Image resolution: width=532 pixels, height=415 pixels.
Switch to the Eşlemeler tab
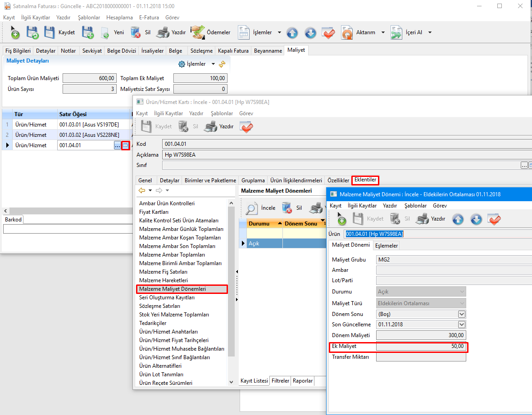[x=386, y=245]
